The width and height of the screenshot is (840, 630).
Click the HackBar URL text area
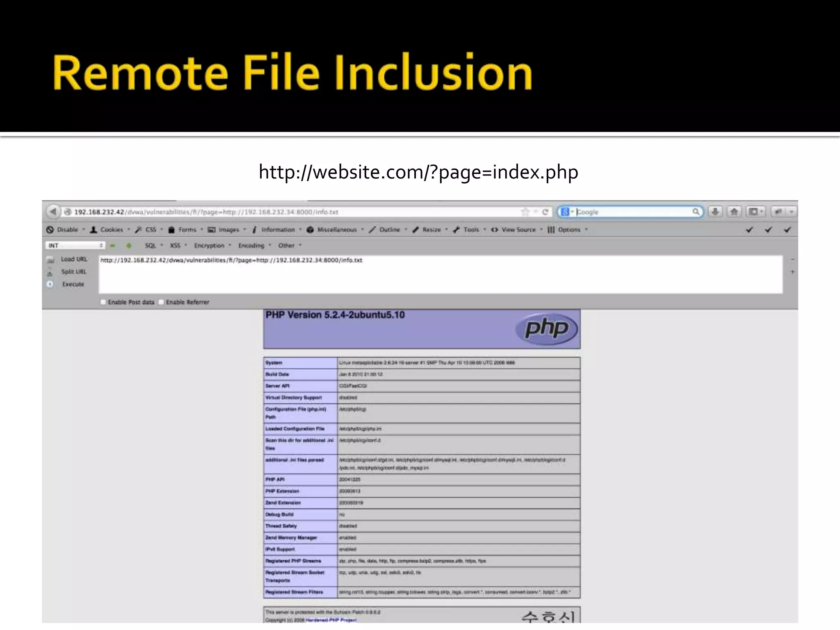coord(440,275)
